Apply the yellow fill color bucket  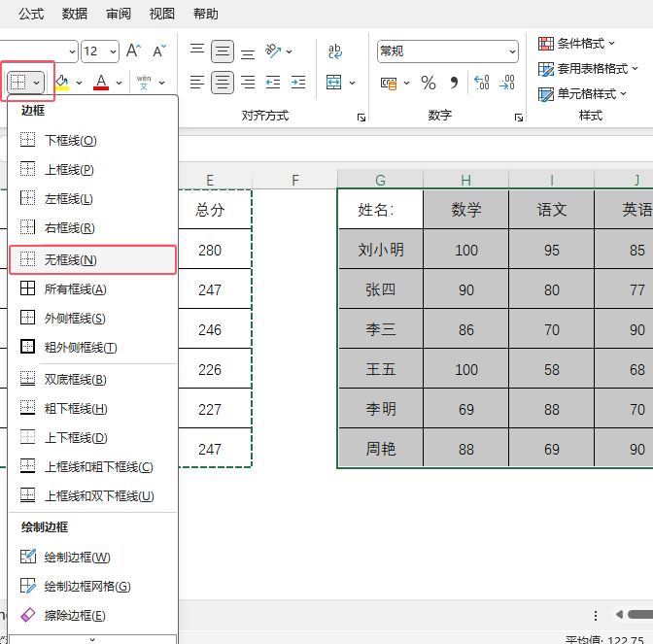tap(62, 82)
